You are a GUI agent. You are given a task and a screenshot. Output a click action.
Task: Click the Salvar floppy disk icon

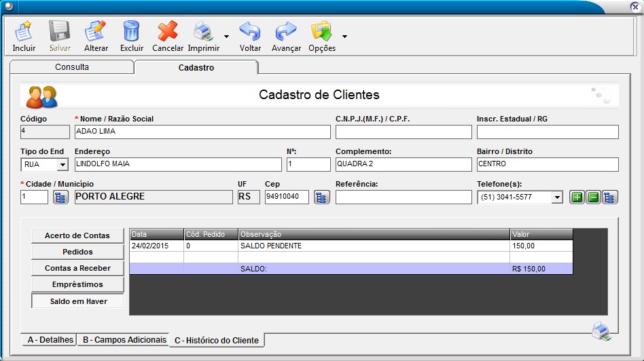coord(60,31)
